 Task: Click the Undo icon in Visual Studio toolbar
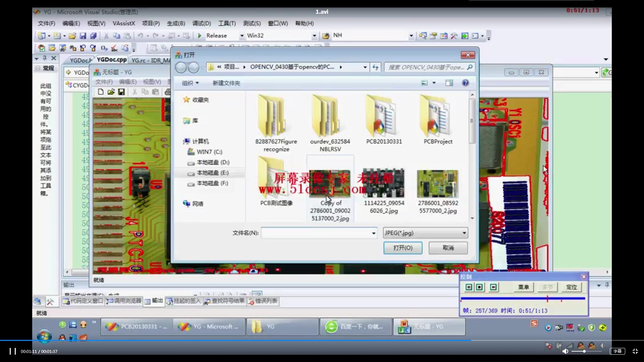tap(140, 36)
